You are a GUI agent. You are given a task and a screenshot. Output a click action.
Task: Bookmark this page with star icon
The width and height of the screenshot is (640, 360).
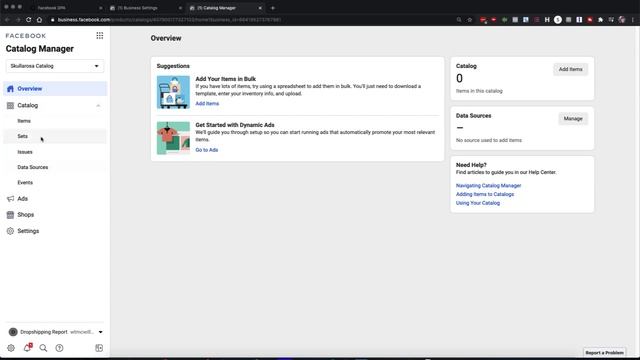(x=469, y=20)
